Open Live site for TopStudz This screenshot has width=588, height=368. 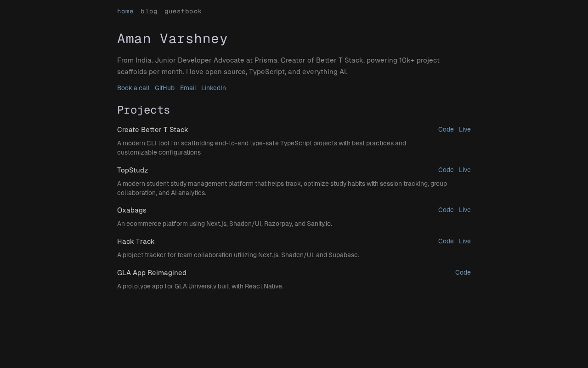coord(465,170)
